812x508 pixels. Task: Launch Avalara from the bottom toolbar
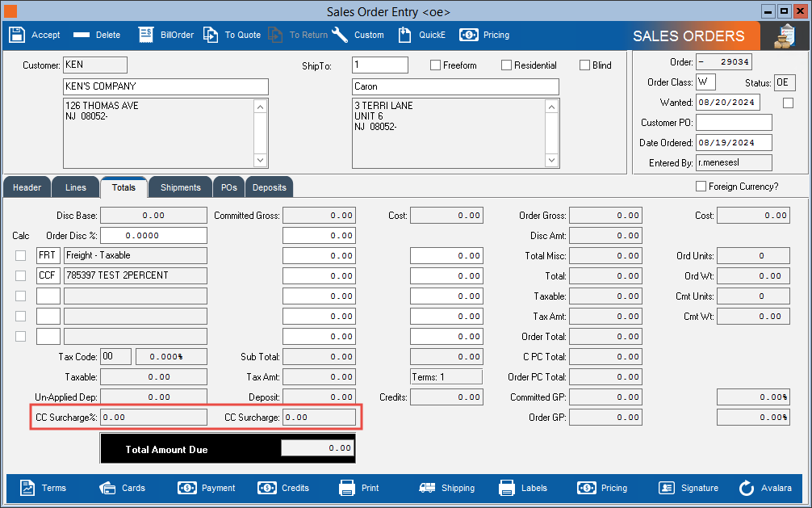[x=747, y=488]
